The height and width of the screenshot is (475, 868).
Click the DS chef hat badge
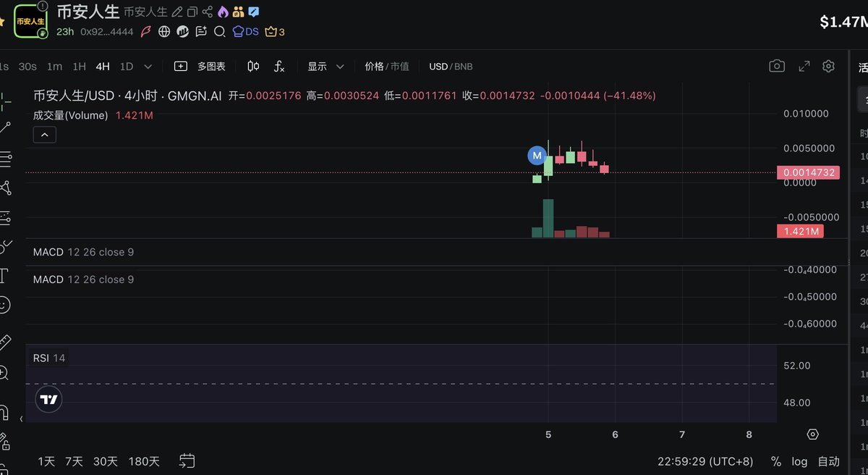(x=245, y=31)
